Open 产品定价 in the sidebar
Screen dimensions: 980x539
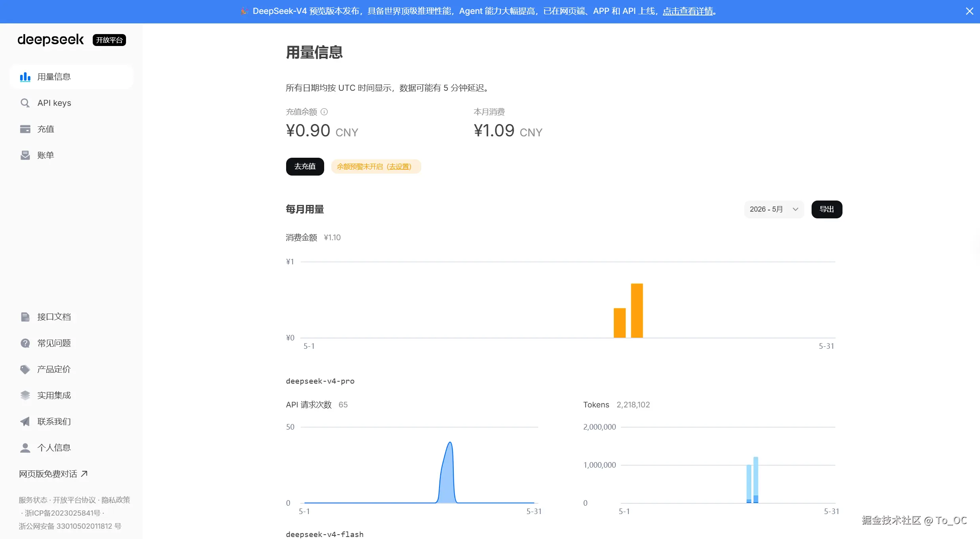[x=71, y=369]
